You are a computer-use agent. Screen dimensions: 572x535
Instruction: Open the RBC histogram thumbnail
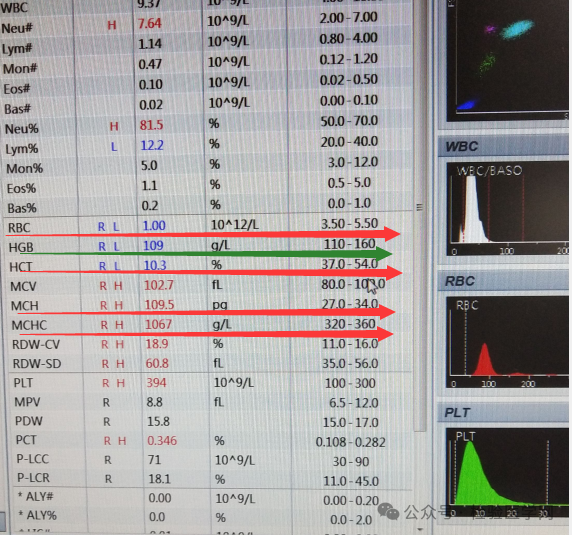pyautogui.click(x=507, y=342)
